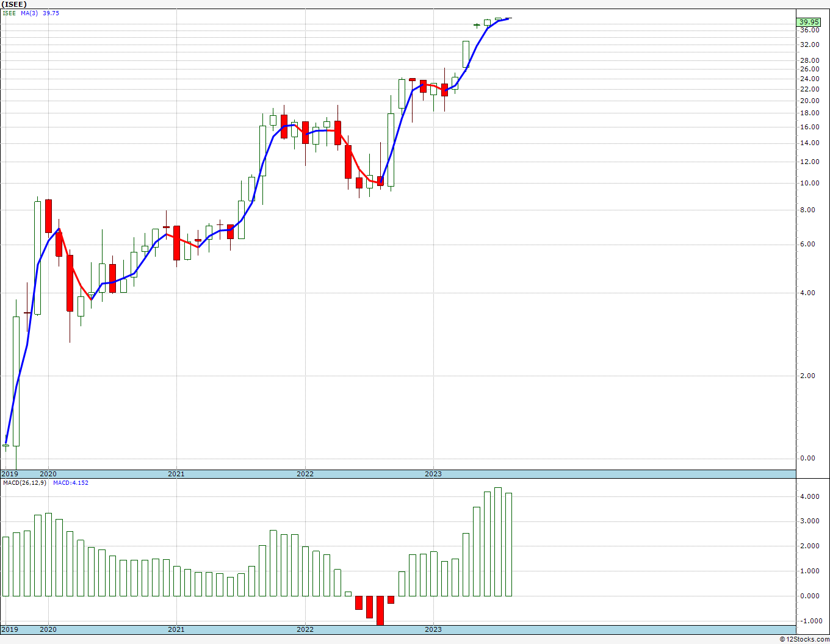Select the ISEE legend label beside MA(3)
The image size is (830, 644).
point(9,13)
